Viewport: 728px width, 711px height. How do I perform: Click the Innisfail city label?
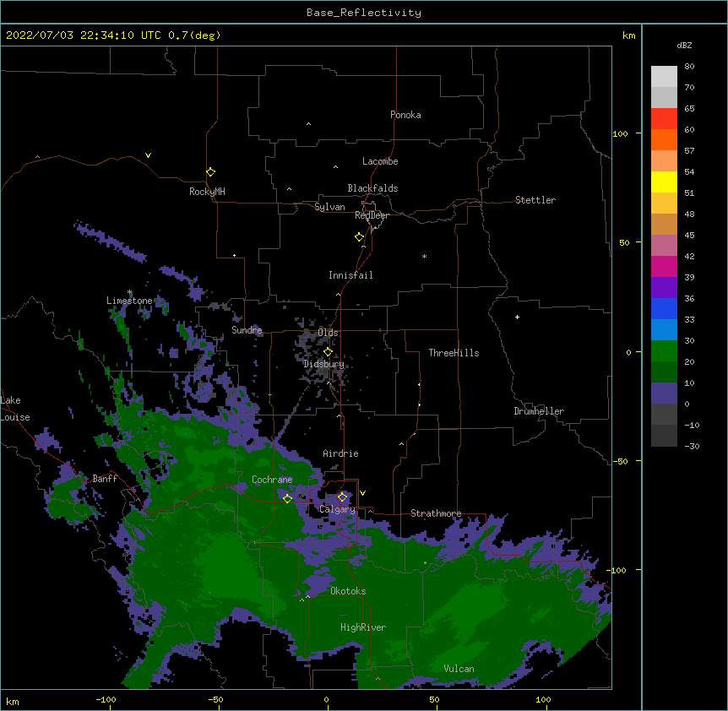click(350, 275)
